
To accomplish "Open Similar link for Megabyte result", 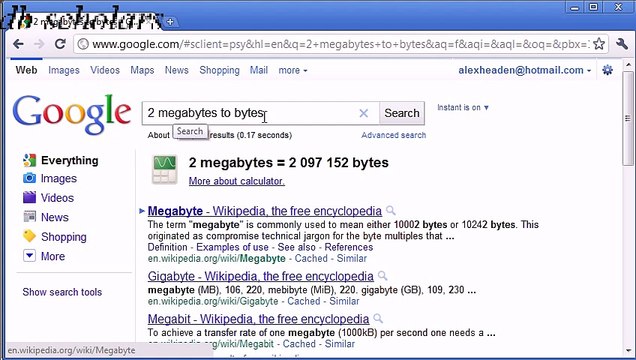I will 352,258.
